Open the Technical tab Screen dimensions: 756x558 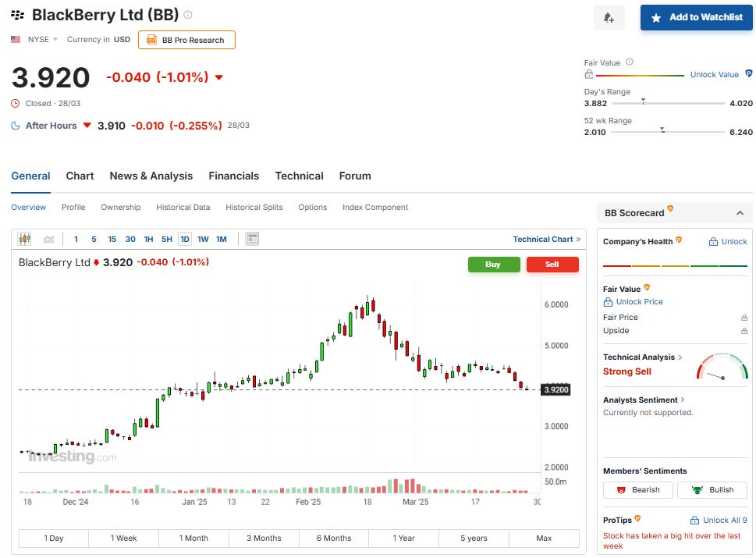(x=299, y=176)
